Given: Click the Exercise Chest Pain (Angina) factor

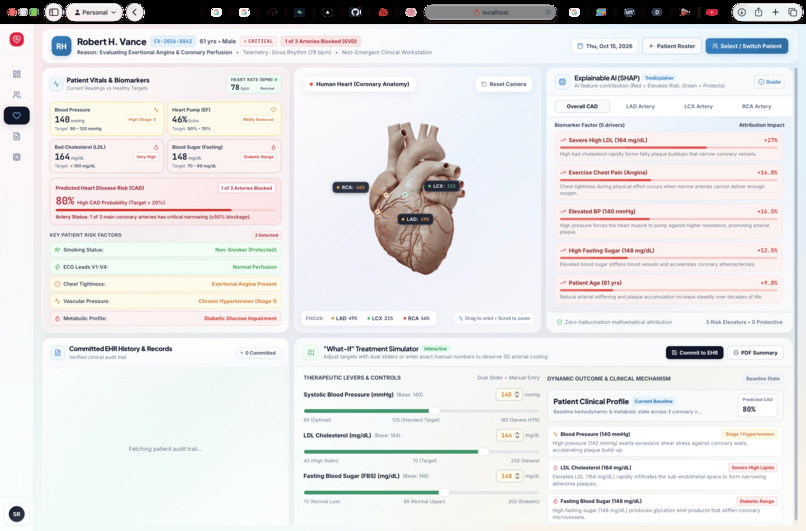Looking at the screenshot, I should [x=668, y=182].
